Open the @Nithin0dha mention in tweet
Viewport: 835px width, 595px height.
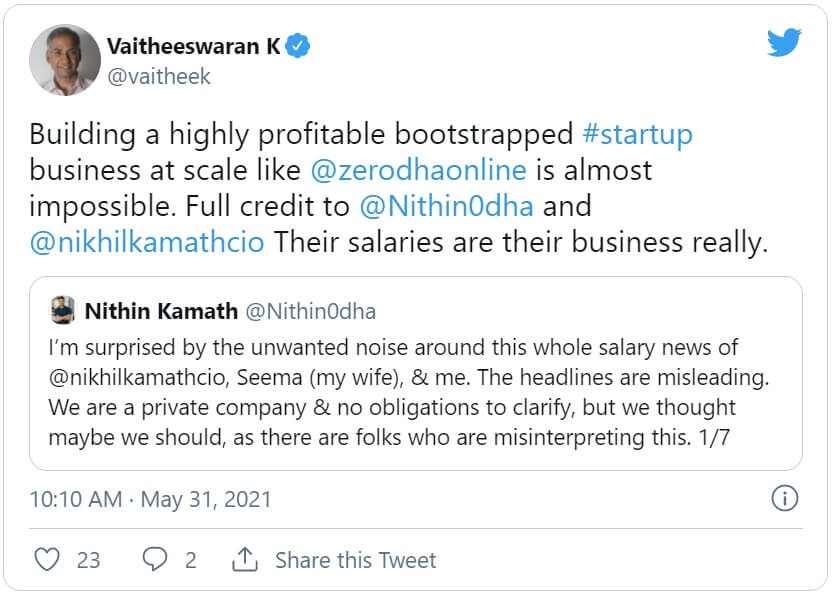point(448,206)
